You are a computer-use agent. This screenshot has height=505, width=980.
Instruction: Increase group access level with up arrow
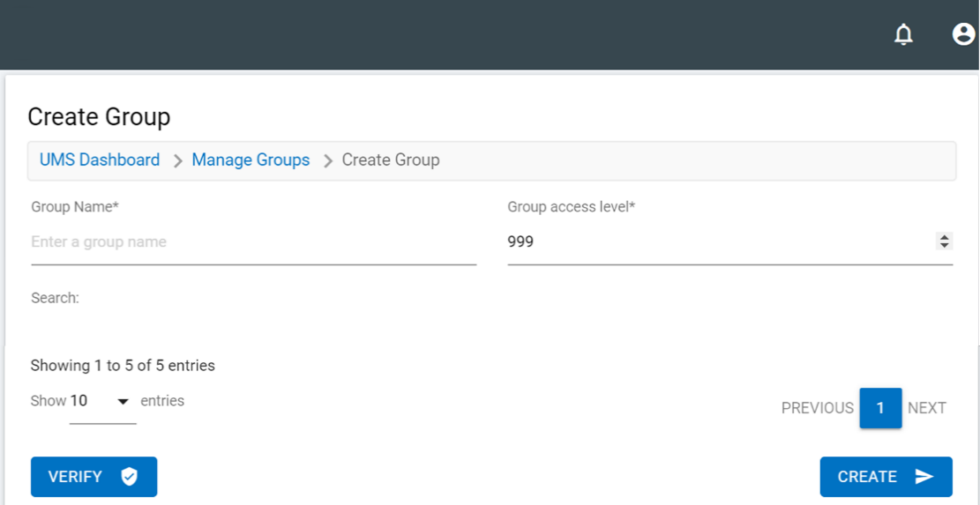tap(945, 237)
